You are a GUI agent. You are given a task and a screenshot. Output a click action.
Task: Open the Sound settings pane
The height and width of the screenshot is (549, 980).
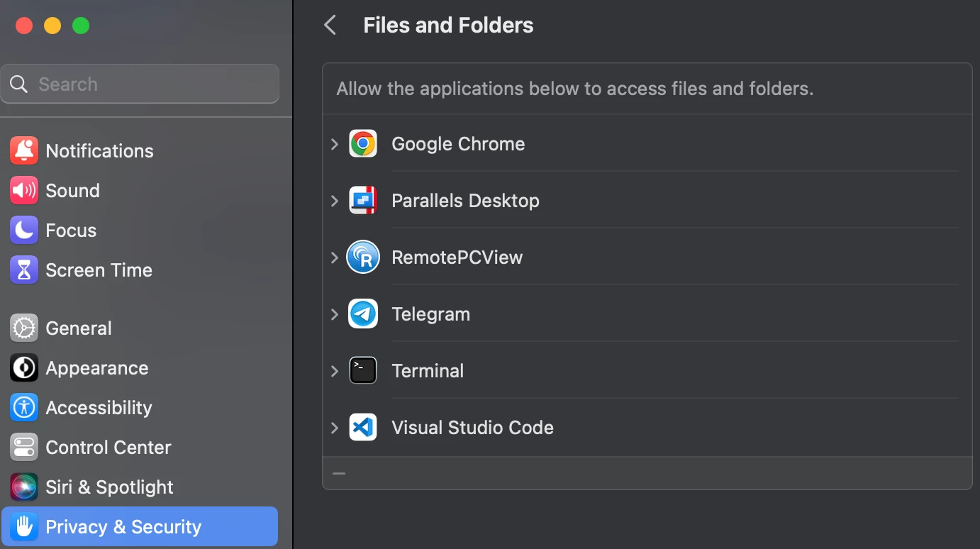click(72, 191)
